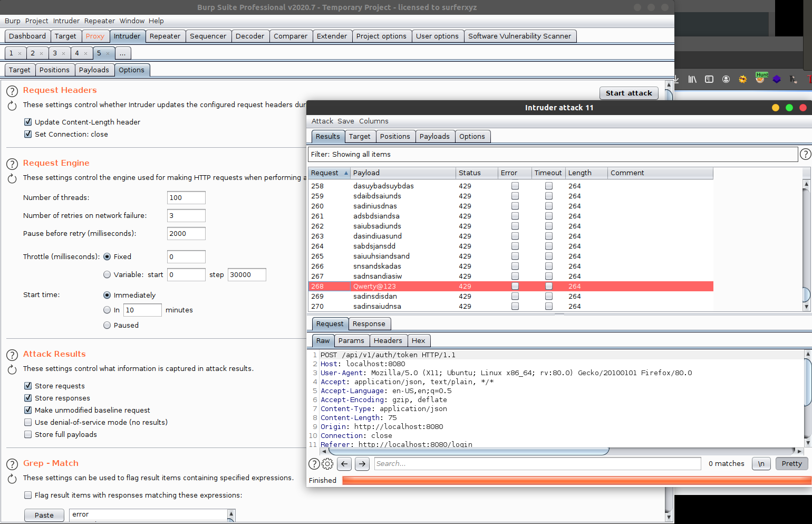Viewport: 812px width, 524px height.
Task: Switch to Proxy tab
Action: click(x=95, y=36)
